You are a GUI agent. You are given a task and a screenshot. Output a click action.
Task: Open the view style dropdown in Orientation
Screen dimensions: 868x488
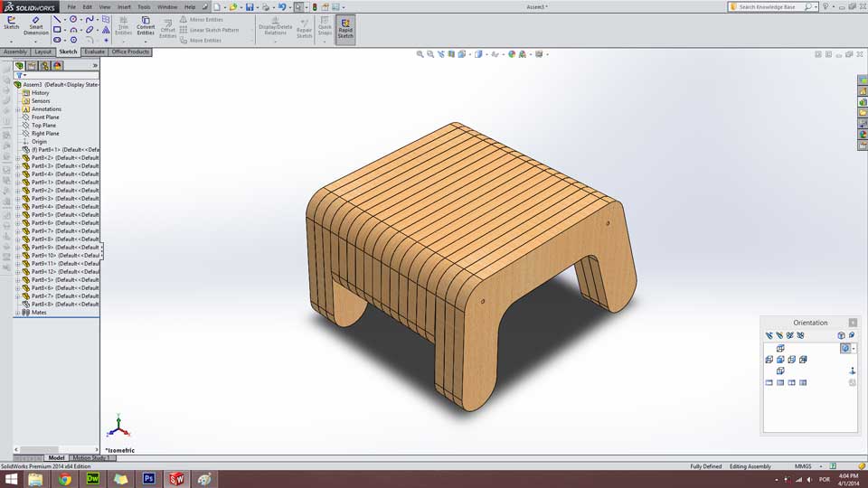(854, 349)
